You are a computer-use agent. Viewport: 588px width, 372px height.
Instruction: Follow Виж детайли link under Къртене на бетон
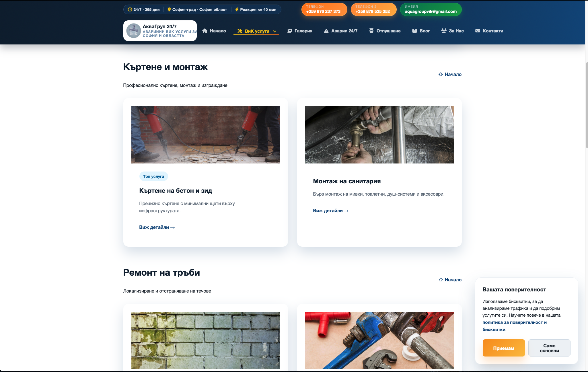coord(157,227)
